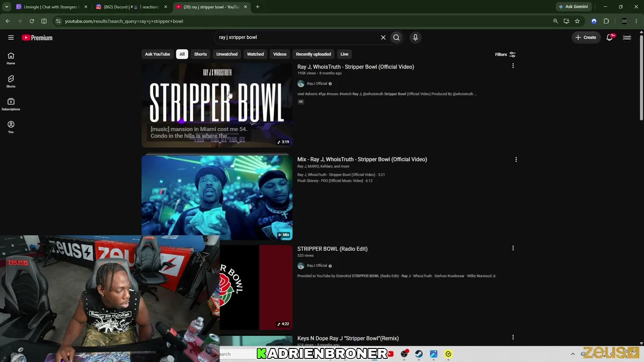Viewport: 644px width, 362px height.
Task: Expand the taskbar hidden icons chevron
Action: coord(573,354)
